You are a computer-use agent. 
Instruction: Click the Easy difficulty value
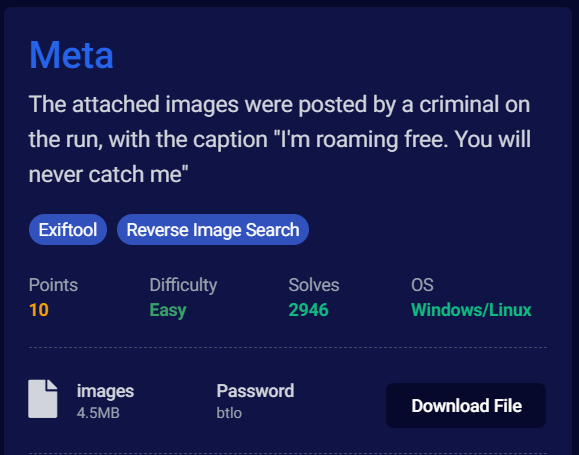pos(168,310)
